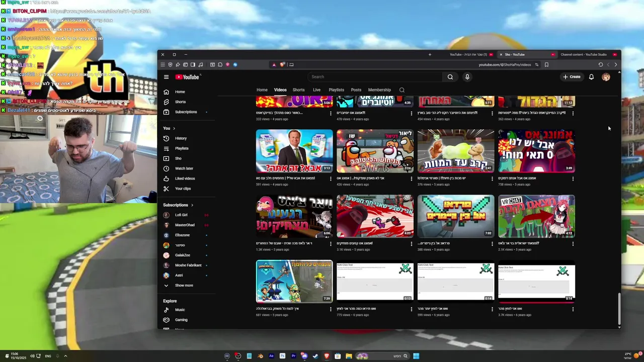Screen dimensions: 644x362
Task: Open Premiere Pro from the taskbar
Action: click(x=293, y=356)
